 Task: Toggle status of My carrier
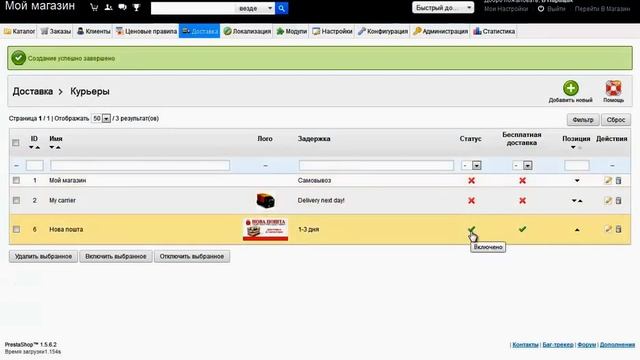[x=471, y=200]
